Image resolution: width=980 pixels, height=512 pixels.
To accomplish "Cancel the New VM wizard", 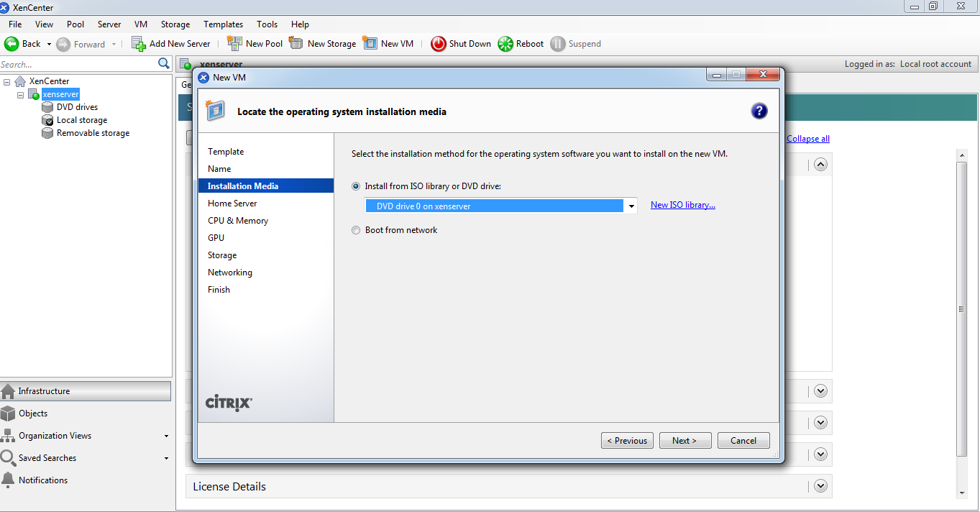I will 743,441.
